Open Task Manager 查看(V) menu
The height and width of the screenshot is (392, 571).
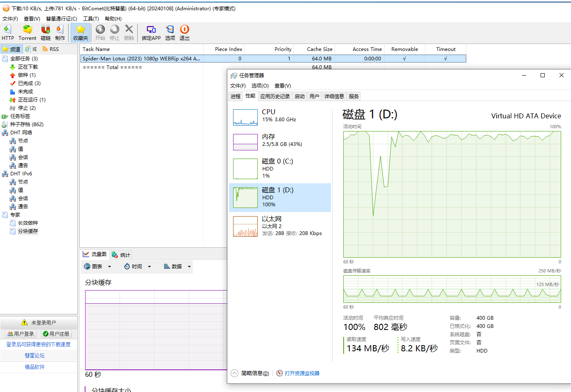tap(282, 85)
